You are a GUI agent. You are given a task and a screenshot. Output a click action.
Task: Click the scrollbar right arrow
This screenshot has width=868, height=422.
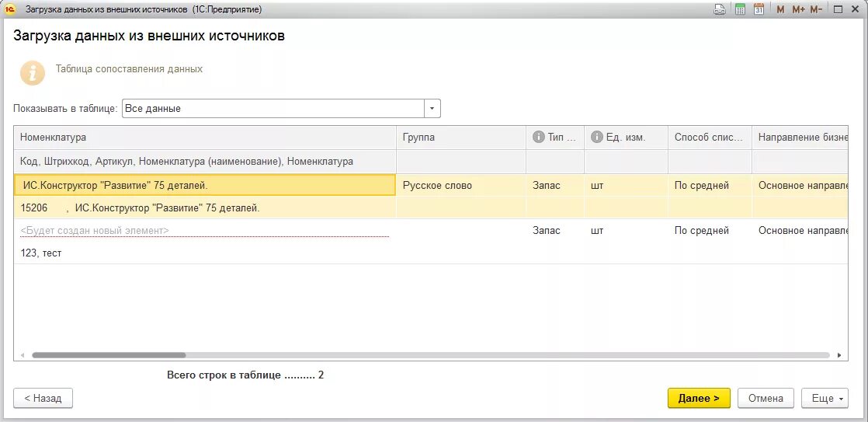tap(839, 355)
